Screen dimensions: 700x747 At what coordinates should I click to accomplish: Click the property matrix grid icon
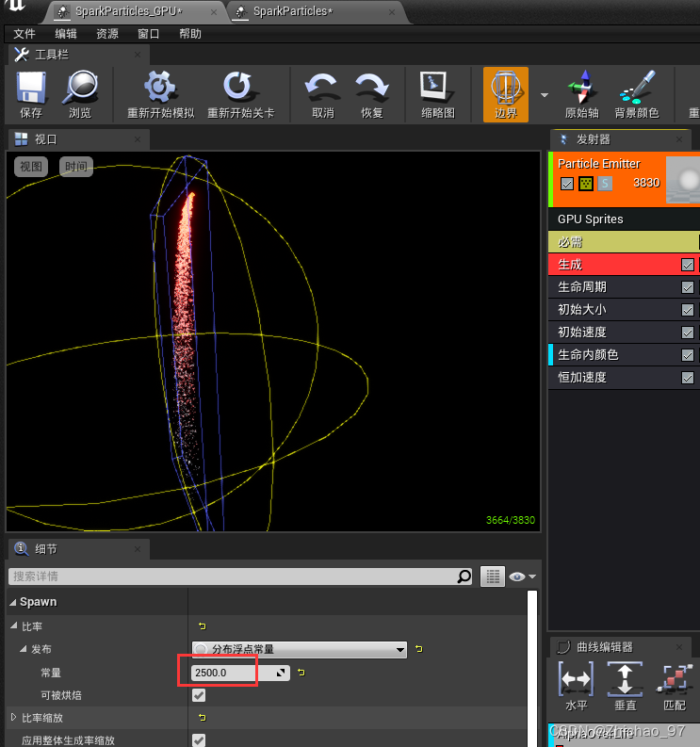492,576
